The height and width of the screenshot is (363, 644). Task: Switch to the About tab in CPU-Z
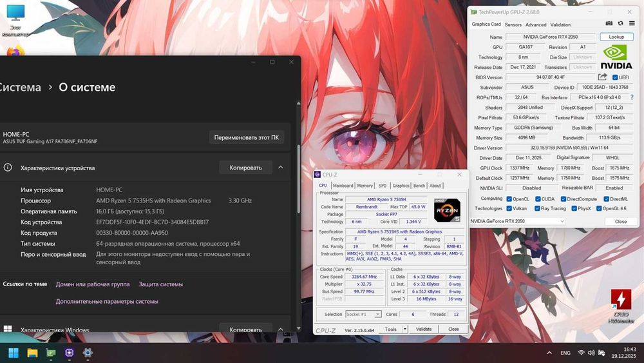point(435,186)
